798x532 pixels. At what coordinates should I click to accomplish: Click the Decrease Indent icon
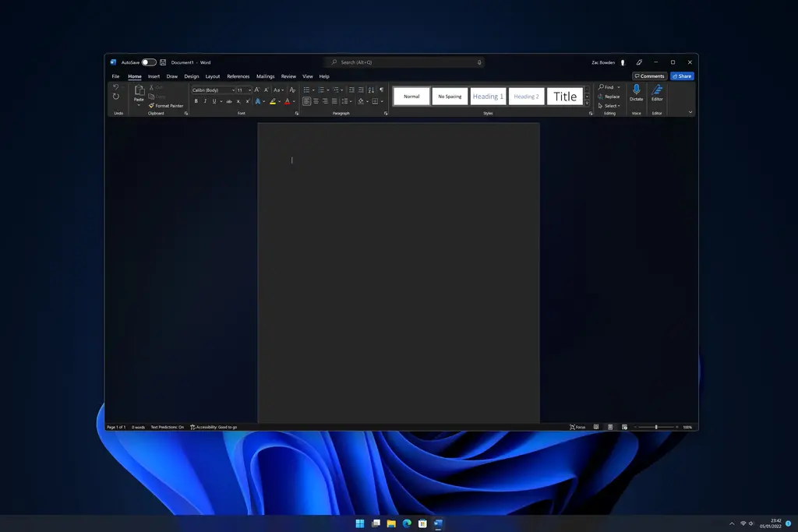pos(351,90)
